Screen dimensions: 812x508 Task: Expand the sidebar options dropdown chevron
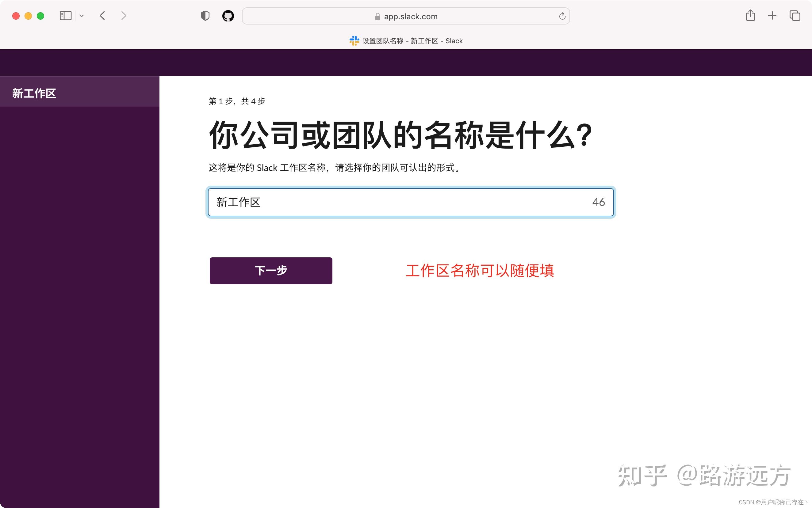[x=81, y=16]
